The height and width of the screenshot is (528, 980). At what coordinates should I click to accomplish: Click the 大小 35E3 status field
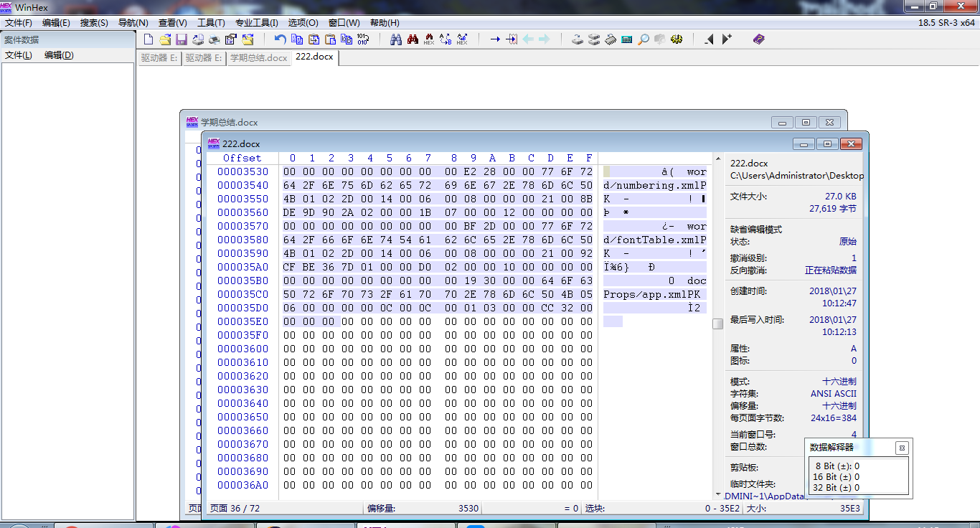coord(803,508)
